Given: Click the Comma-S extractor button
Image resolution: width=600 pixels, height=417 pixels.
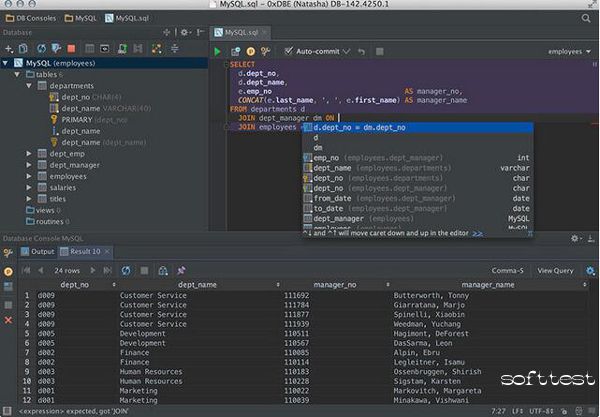Looking at the screenshot, I should pyautogui.click(x=507, y=271).
